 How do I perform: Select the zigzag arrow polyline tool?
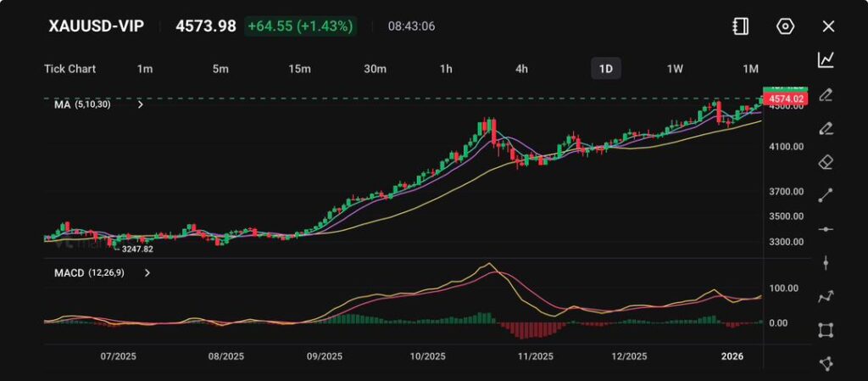pyautogui.click(x=826, y=296)
